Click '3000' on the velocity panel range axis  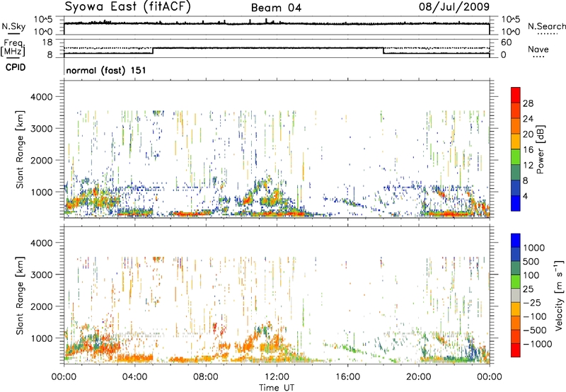click(x=41, y=275)
